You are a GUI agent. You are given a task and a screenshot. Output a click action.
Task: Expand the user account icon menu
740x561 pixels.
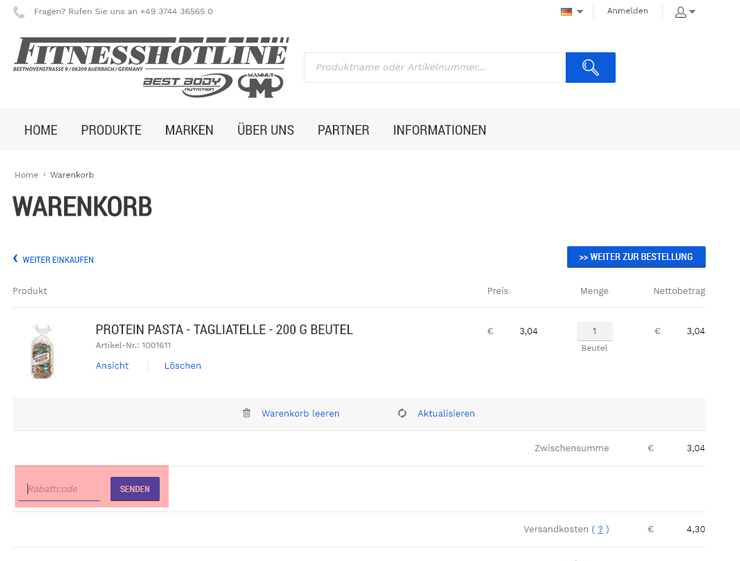(685, 12)
